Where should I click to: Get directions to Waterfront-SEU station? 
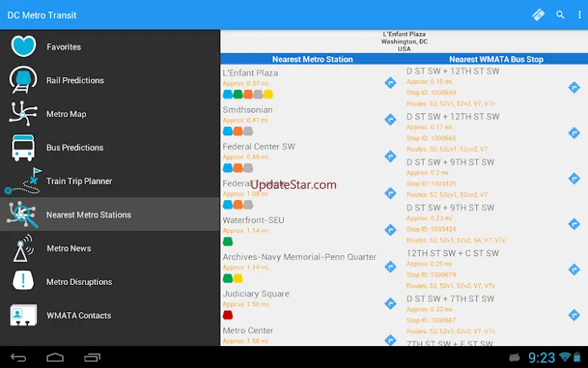(x=390, y=230)
